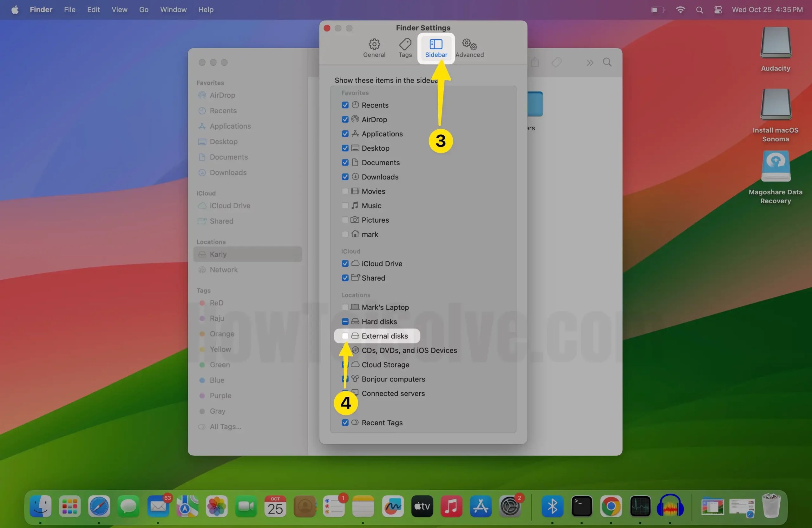Click the Wi-Fi status icon
The image size is (812, 528).
point(680,10)
